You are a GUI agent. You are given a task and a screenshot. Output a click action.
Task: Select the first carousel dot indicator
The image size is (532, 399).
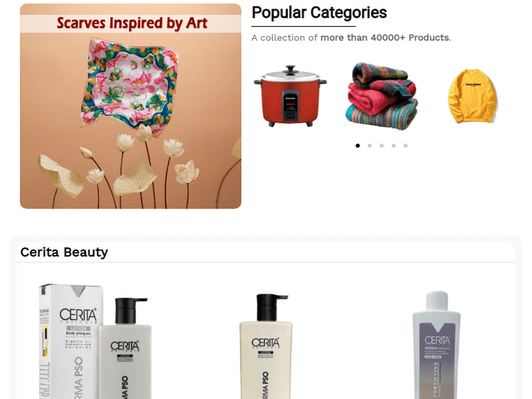pos(358,146)
